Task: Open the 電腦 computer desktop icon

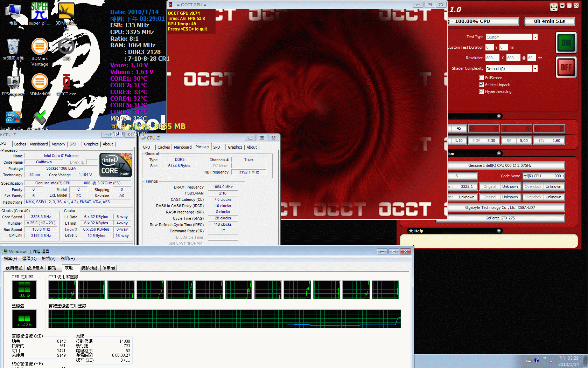Action: [x=13, y=14]
